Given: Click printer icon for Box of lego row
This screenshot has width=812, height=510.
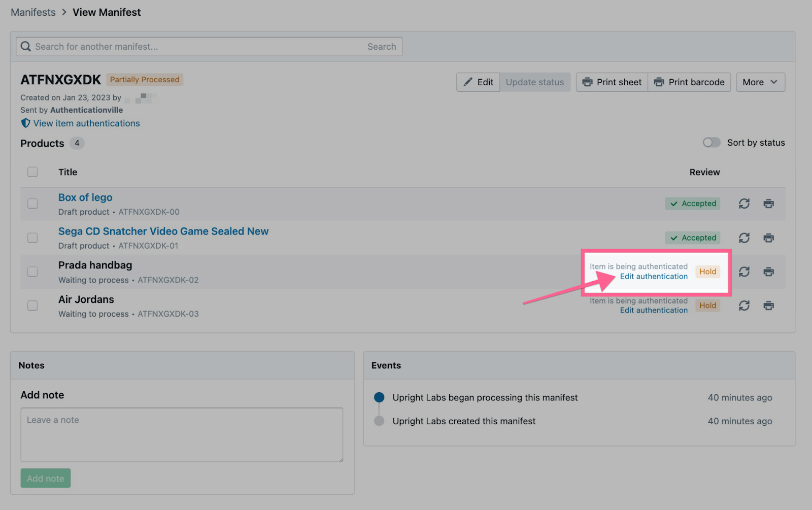Looking at the screenshot, I should pos(768,203).
